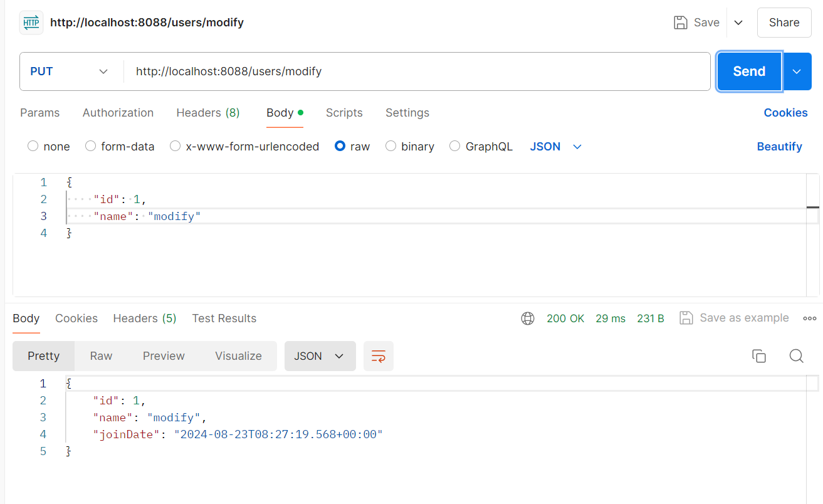Select the none body type radio
Image resolution: width=823 pixels, height=504 pixels.
tap(33, 146)
